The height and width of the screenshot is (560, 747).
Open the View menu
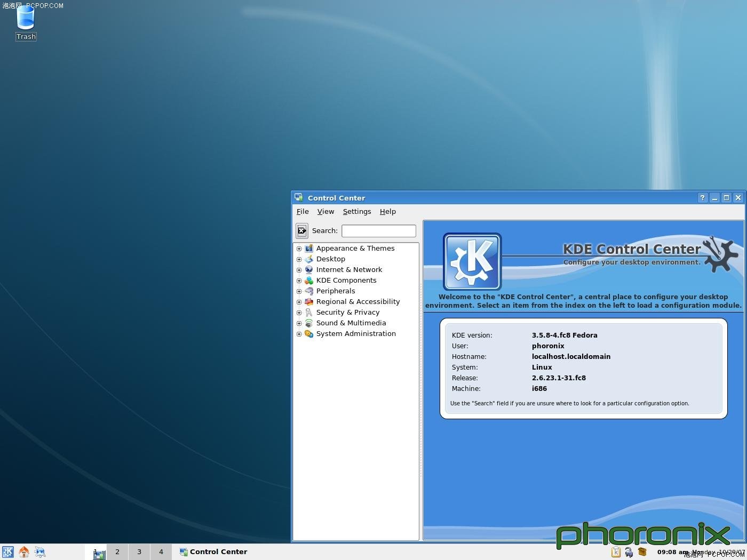(x=325, y=212)
